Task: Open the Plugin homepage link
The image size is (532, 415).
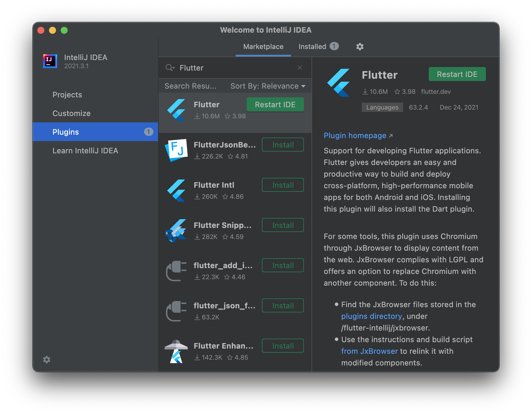Action: (x=358, y=136)
